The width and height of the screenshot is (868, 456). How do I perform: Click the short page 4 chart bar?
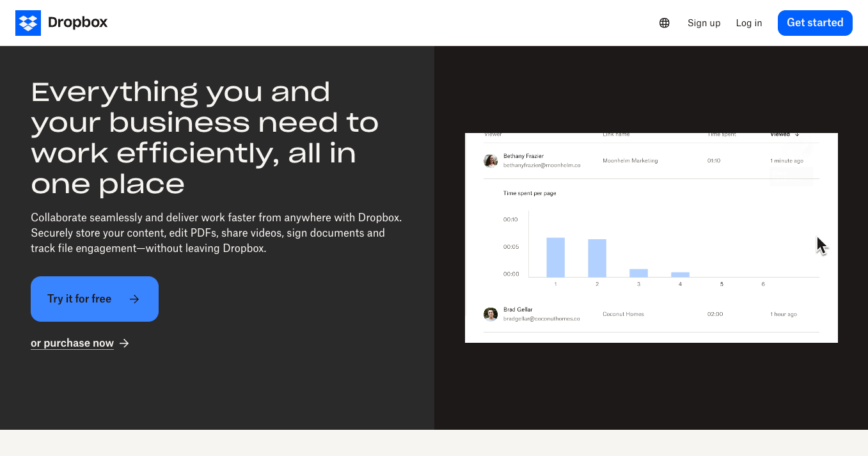pyautogui.click(x=680, y=274)
